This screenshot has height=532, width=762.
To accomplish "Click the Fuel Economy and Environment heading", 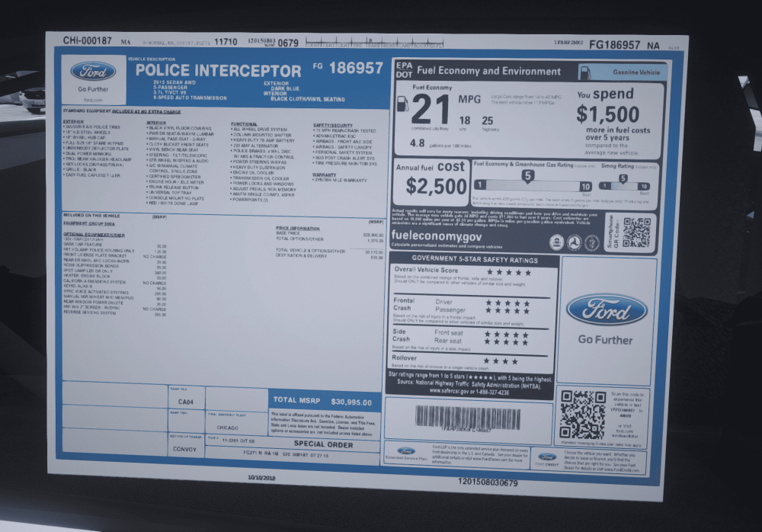I will (488, 71).
